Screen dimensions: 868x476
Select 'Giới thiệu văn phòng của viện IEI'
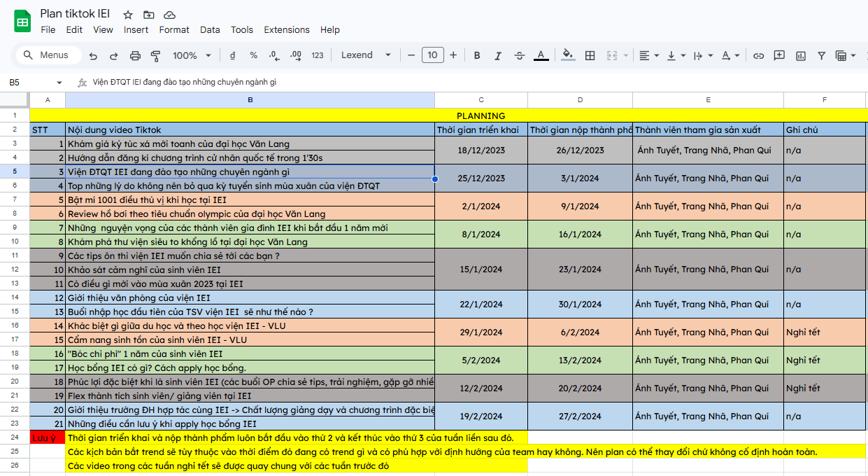point(250,297)
